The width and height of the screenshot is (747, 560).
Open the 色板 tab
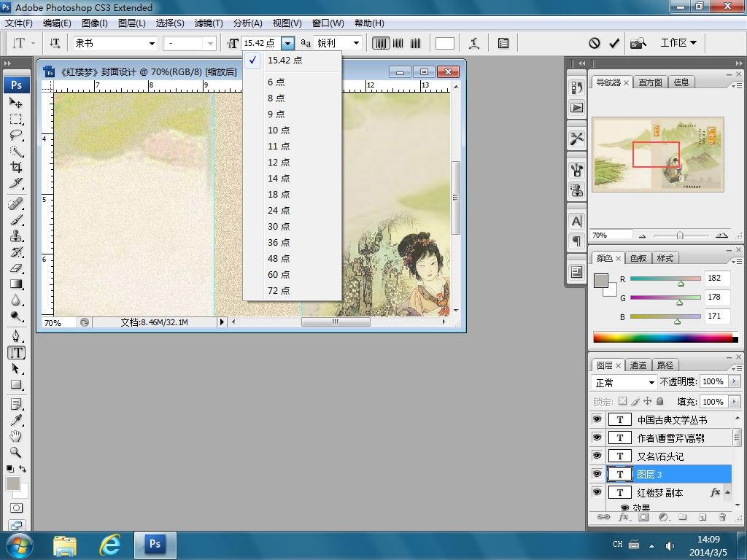[638, 258]
